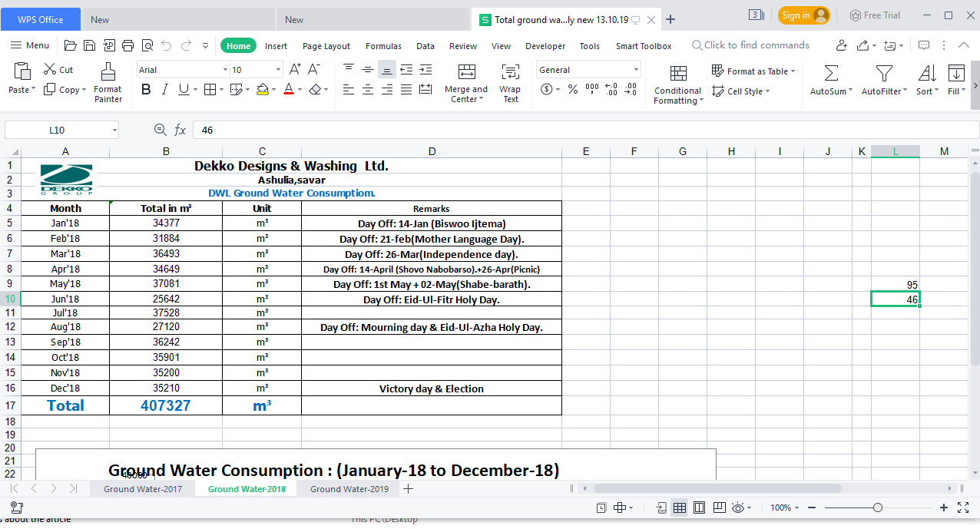Switch to the Ground Water-2019 sheet
The height and width of the screenshot is (529, 980).
point(349,489)
